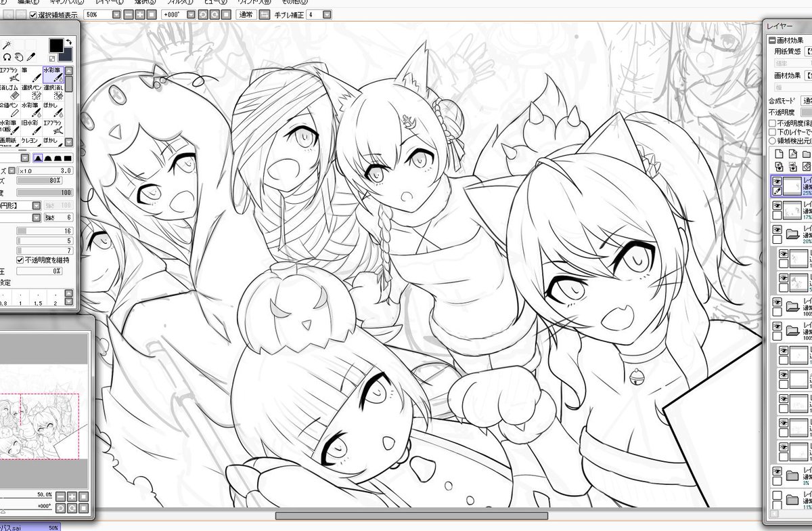Open the フィルタ(T) menu
812x531 pixels.
(180, 2)
